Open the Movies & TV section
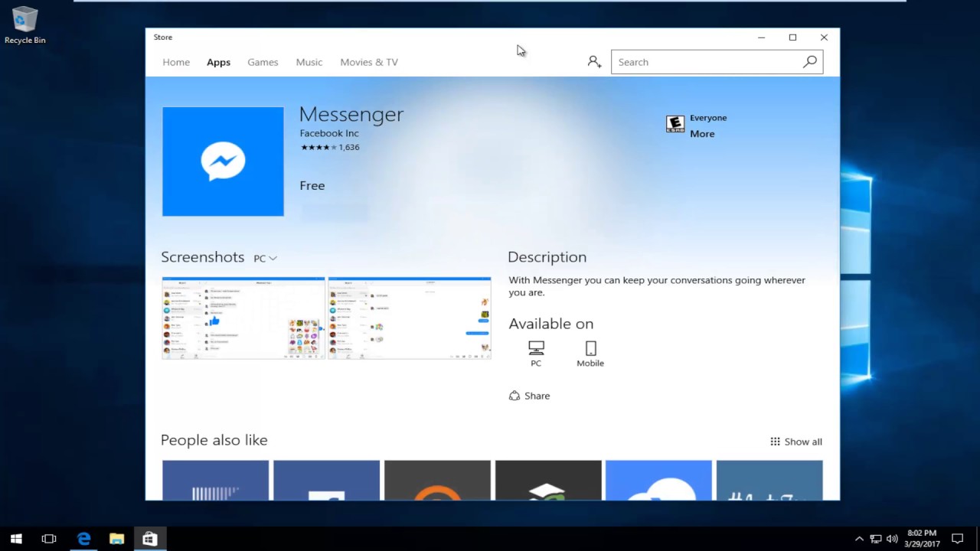Image resolution: width=980 pixels, height=551 pixels. [x=368, y=62]
